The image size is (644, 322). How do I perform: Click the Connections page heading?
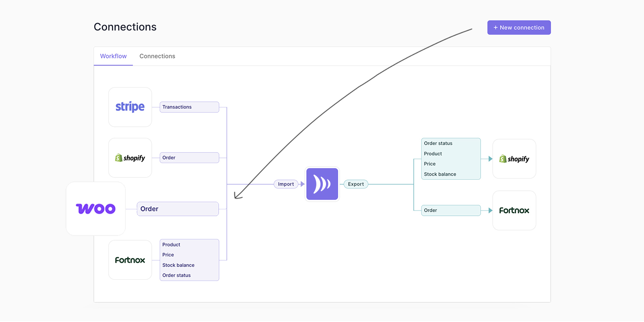coord(125,27)
